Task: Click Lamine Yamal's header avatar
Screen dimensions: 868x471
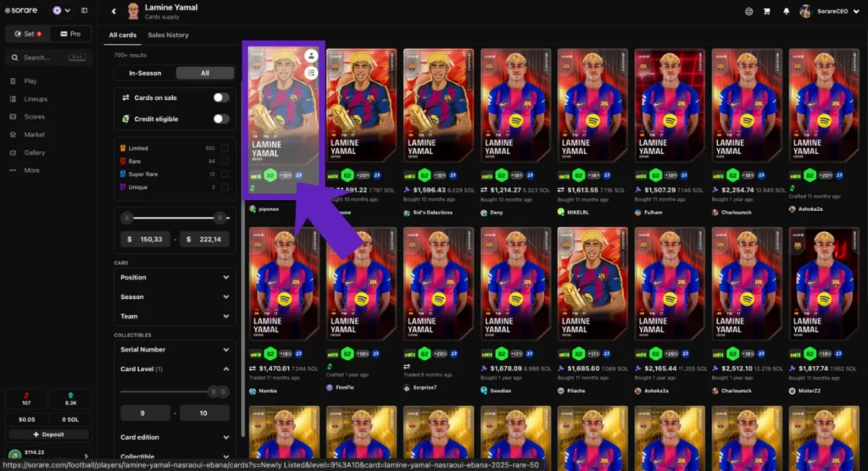Action: click(x=133, y=11)
